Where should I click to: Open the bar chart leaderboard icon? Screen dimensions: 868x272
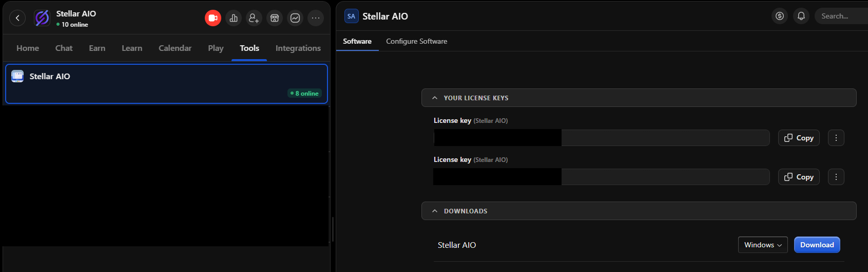[234, 18]
